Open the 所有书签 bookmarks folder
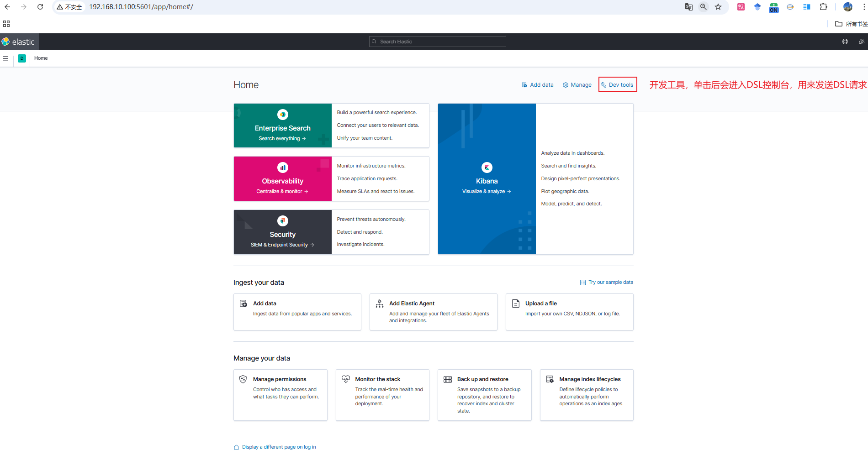 tap(851, 24)
